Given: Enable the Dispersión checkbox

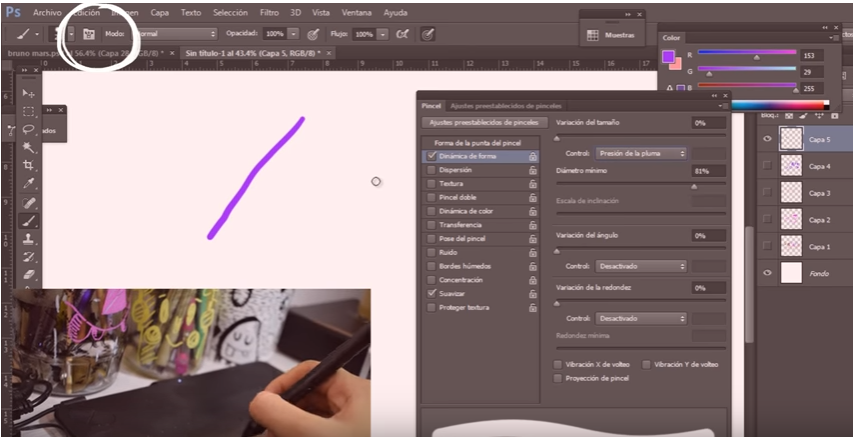Looking at the screenshot, I should (x=432, y=170).
